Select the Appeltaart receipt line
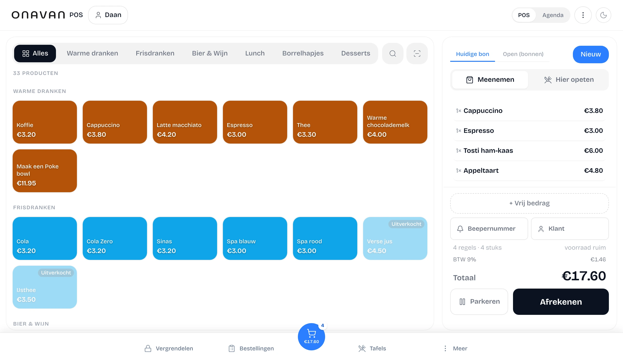Screen dimensions: 623x364 coord(529,171)
